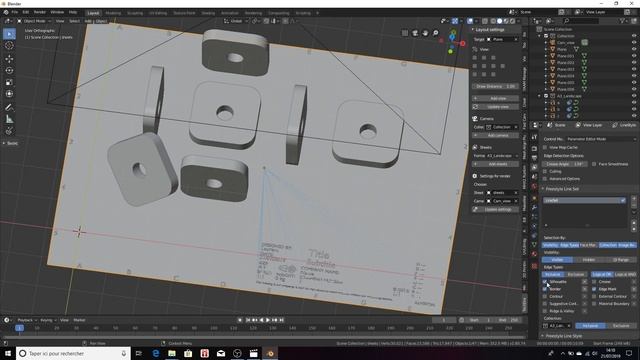
Task: Switch to the Sculpting workspace tab
Action: [x=135, y=13]
